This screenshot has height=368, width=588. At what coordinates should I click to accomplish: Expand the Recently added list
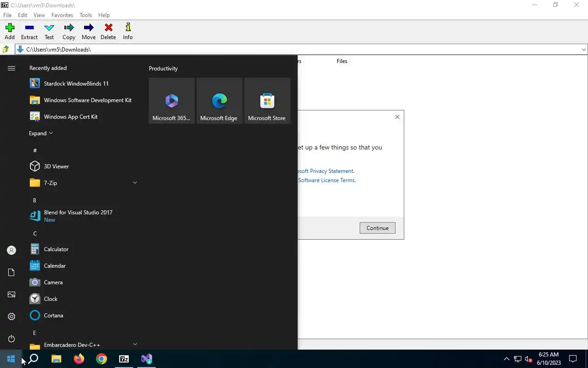point(41,133)
